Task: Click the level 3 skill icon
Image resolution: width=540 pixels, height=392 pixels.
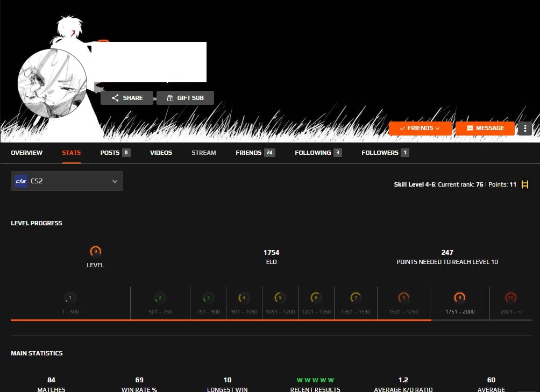Action: pos(208,298)
